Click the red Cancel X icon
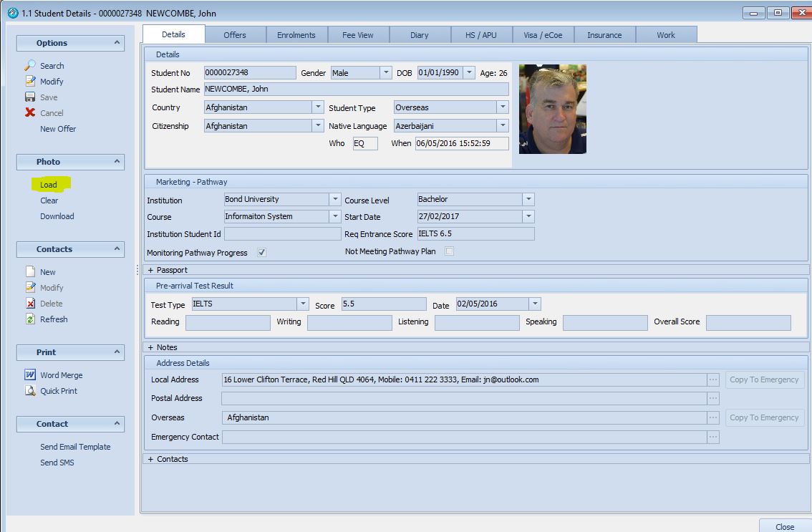Viewport: 812px width, 532px height. [30, 112]
